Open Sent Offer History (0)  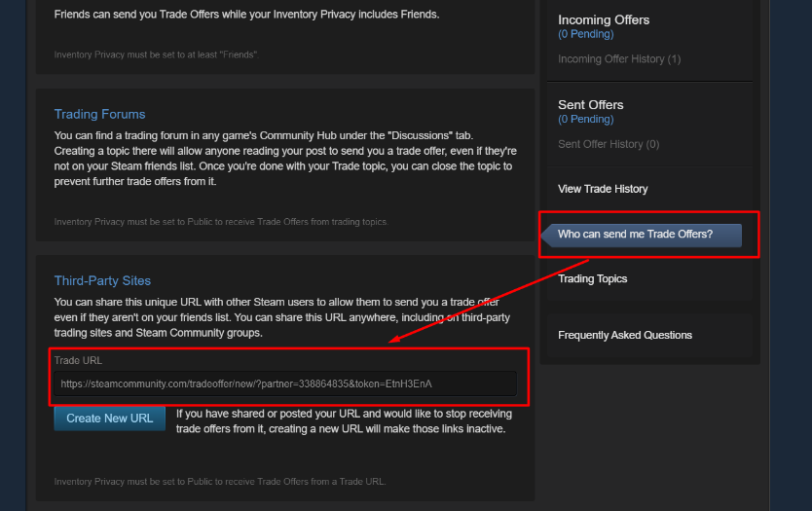coord(609,144)
